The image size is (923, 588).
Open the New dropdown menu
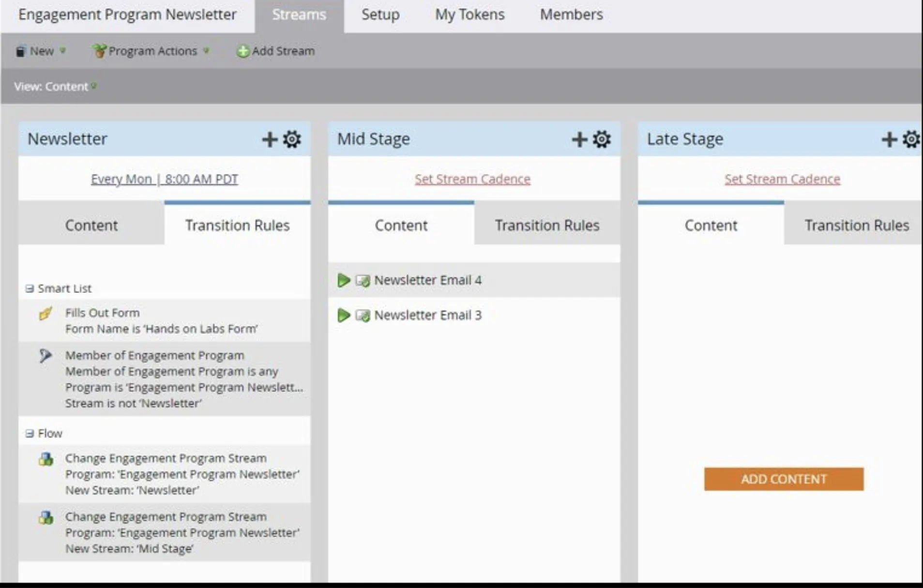click(41, 51)
